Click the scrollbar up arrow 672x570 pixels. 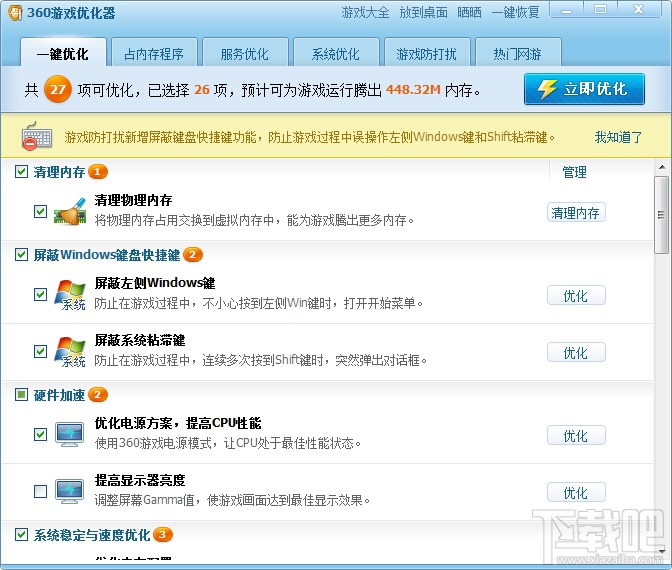pyautogui.click(x=662, y=167)
